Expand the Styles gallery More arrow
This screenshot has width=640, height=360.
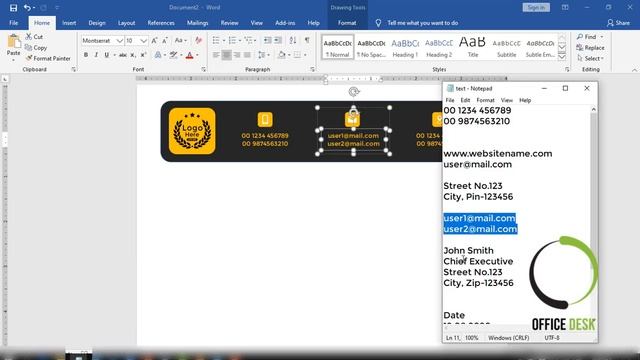tap(562, 57)
